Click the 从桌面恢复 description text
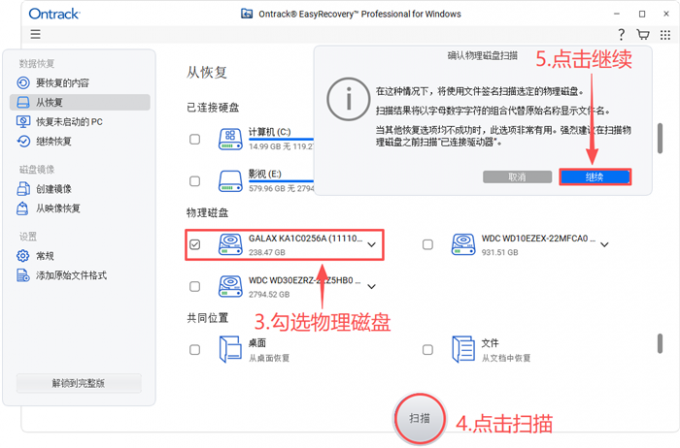Image resolution: width=680 pixels, height=448 pixels. [x=269, y=358]
